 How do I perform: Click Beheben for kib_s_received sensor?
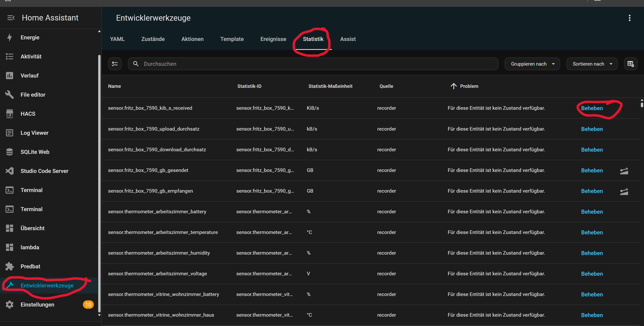592,108
